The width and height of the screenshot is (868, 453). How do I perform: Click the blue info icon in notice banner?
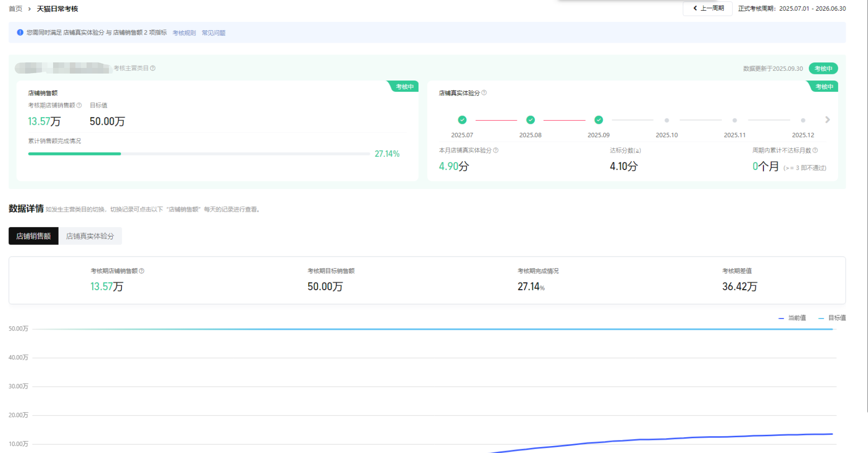coord(20,33)
